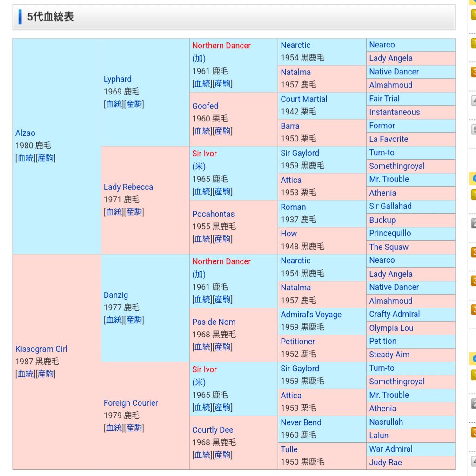Open Northern Dancer link beside Danzig

pos(221,261)
